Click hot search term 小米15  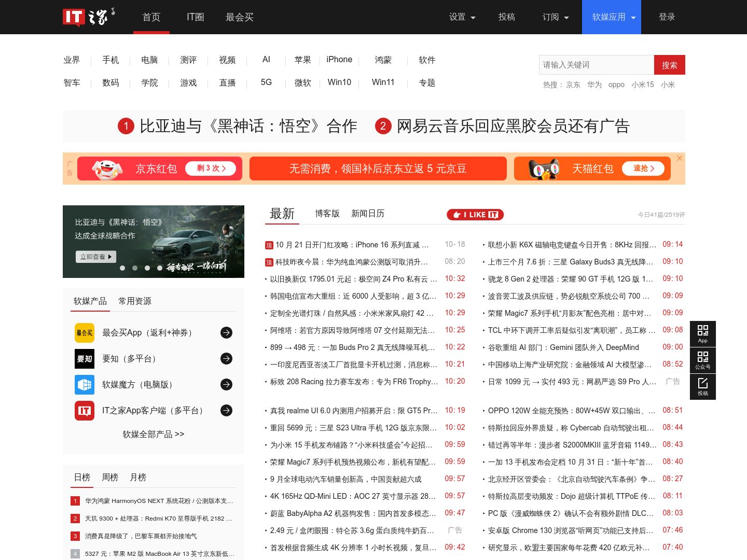643,85
